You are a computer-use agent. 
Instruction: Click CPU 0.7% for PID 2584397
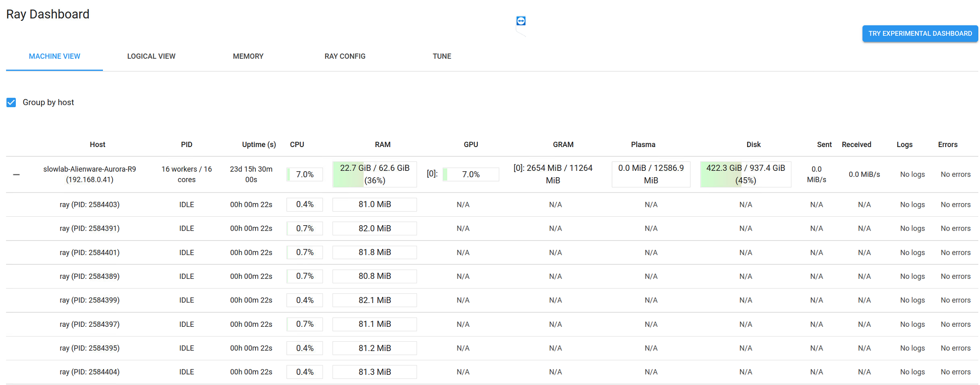[x=304, y=324]
